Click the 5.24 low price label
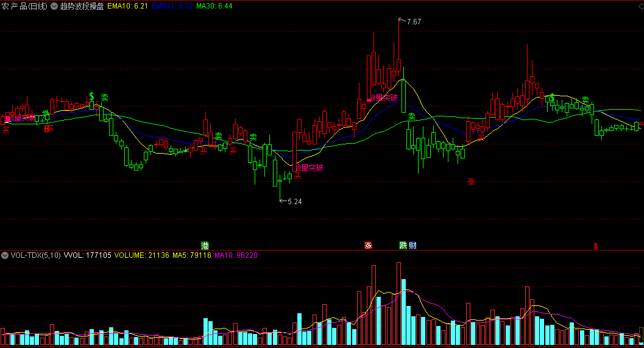 tap(294, 201)
